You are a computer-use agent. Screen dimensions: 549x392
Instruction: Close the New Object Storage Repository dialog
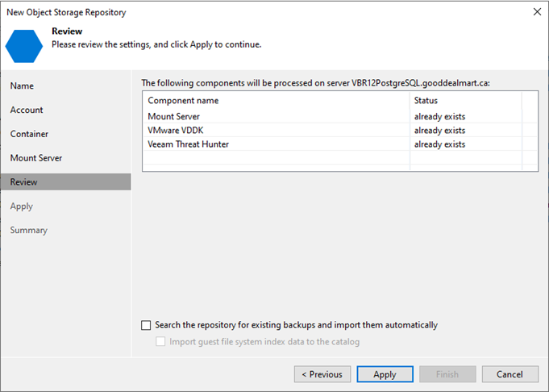537,12
